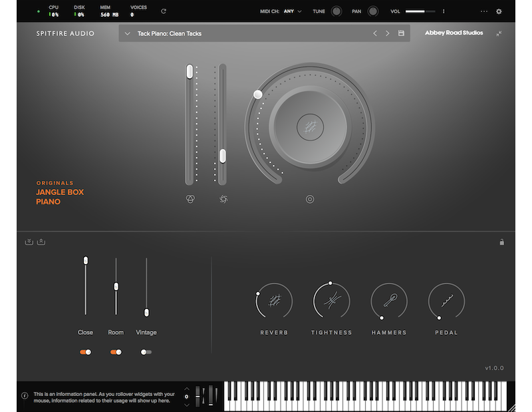Image resolution: width=532 pixels, height=412 pixels.
Task: Toggle the lock icon in the lower panel
Action: pos(502,242)
